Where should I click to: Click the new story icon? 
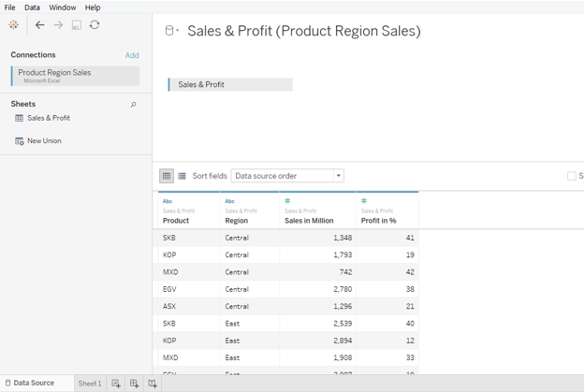(x=153, y=384)
